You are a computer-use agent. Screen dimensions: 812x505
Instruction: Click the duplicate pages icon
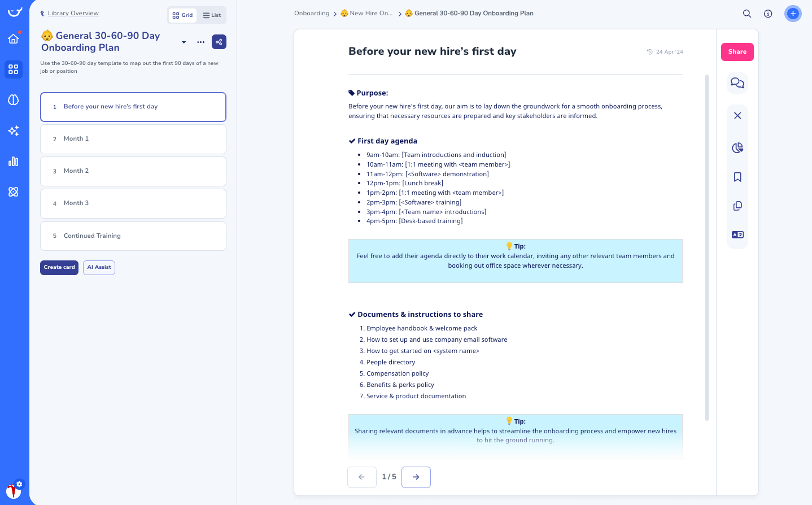[737, 206]
